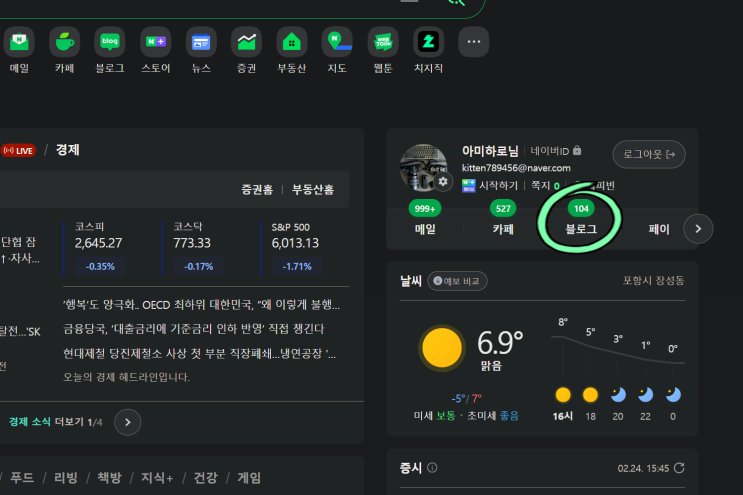This screenshot has height=495, width=743.
Task: Switch to the 건강 topic tab
Action: pyautogui.click(x=205, y=477)
